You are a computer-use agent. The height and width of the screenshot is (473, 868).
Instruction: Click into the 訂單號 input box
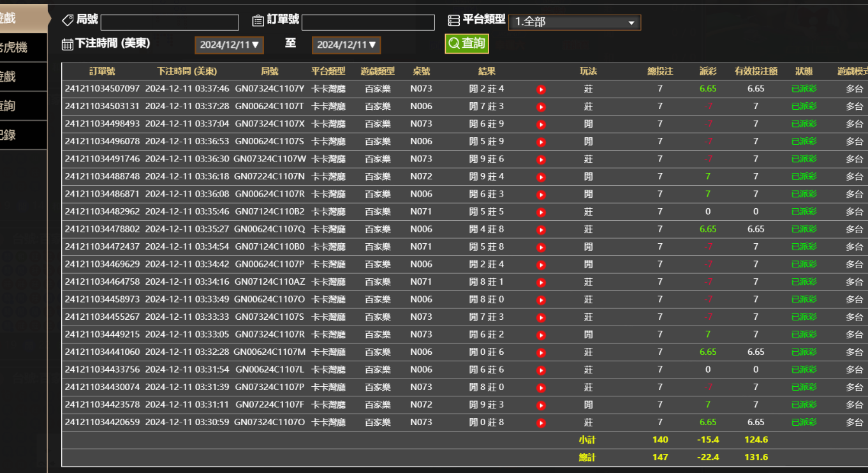(x=367, y=22)
